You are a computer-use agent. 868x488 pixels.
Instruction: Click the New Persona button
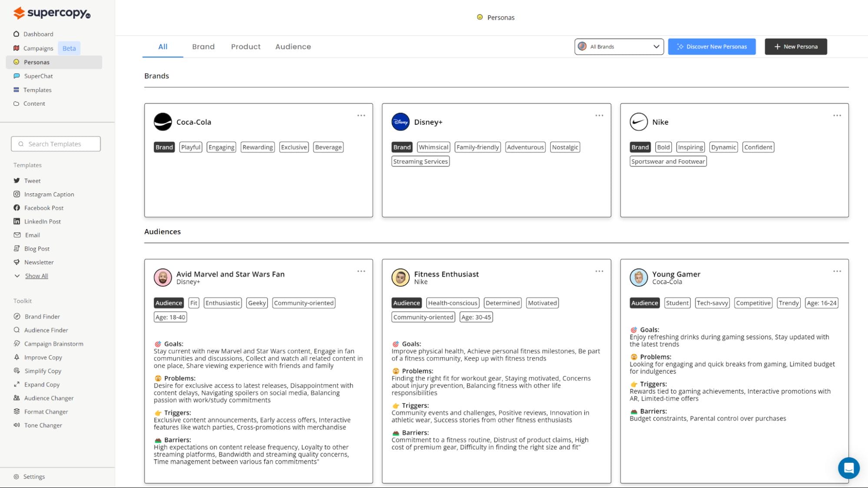coord(795,46)
